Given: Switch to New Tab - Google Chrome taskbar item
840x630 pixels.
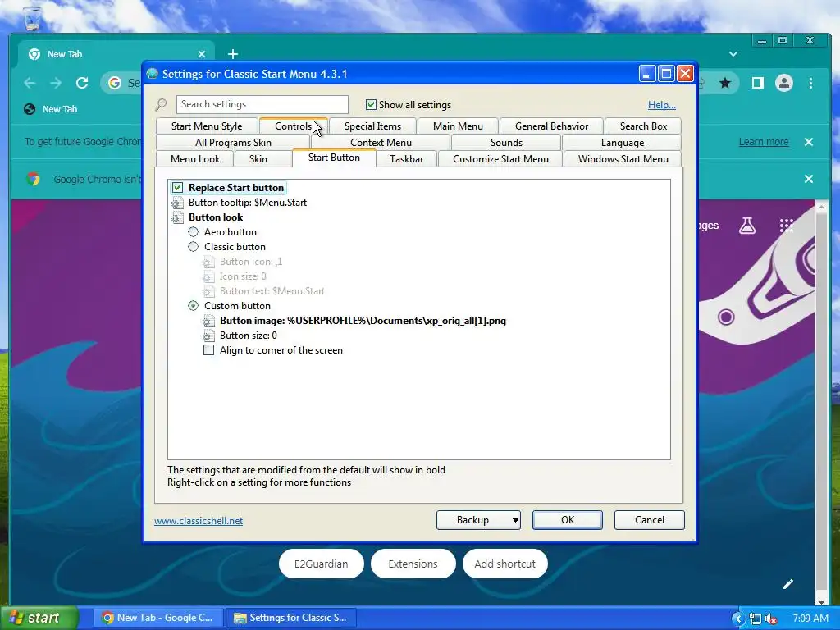Looking at the screenshot, I should (158, 619).
